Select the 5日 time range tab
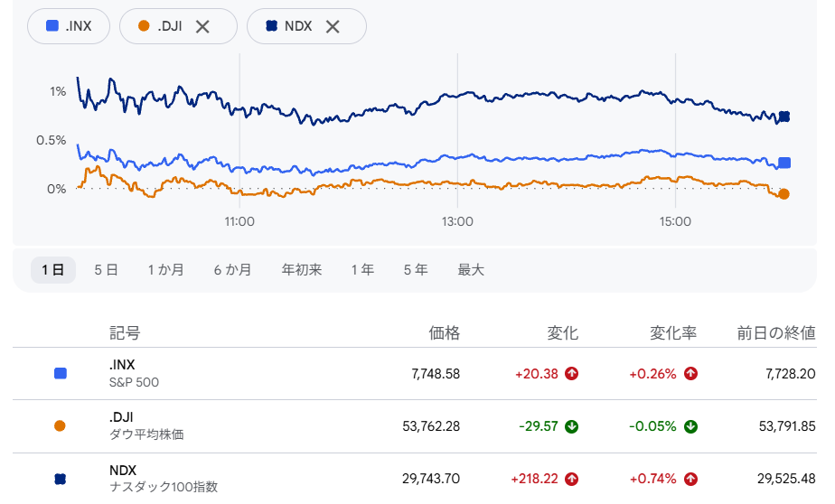 [106, 270]
